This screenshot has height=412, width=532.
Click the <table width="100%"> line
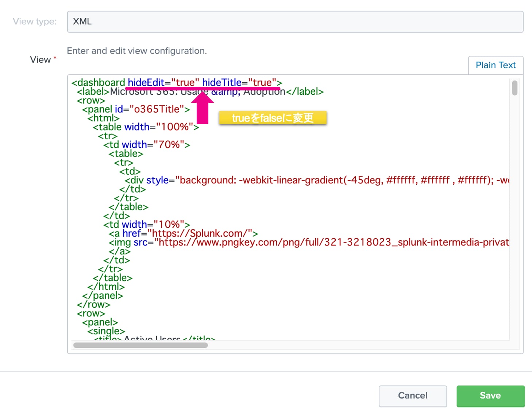click(x=146, y=127)
